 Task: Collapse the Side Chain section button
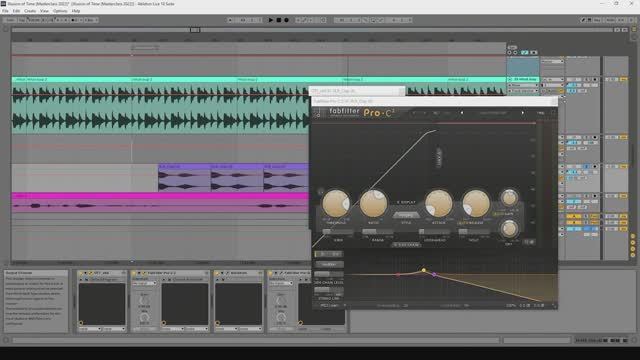pyautogui.click(x=406, y=245)
